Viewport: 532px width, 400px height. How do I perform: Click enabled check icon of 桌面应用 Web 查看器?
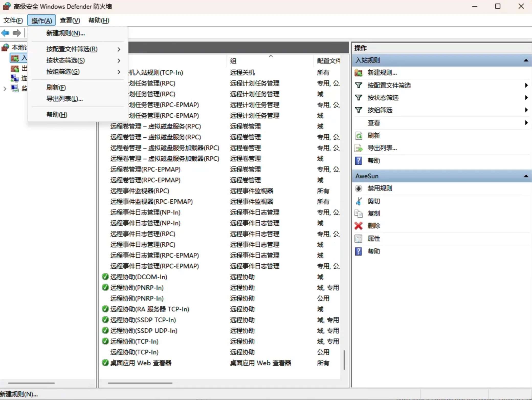click(105, 363)
